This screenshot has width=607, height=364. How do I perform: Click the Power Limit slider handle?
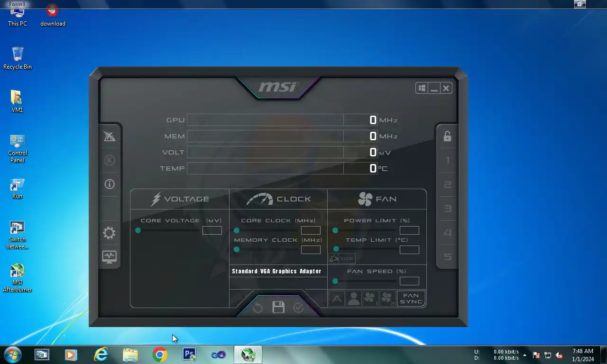pyautogui.click(x=335, y=230)
